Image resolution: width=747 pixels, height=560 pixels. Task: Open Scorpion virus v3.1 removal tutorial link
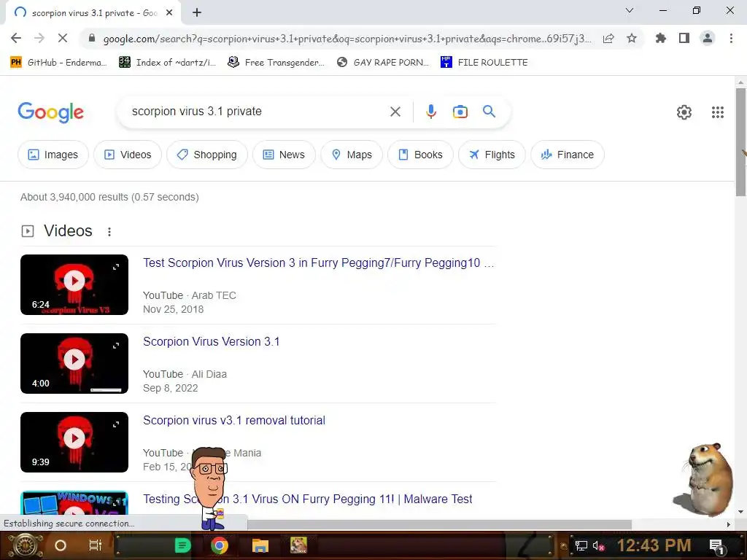[x=234, y=421]
